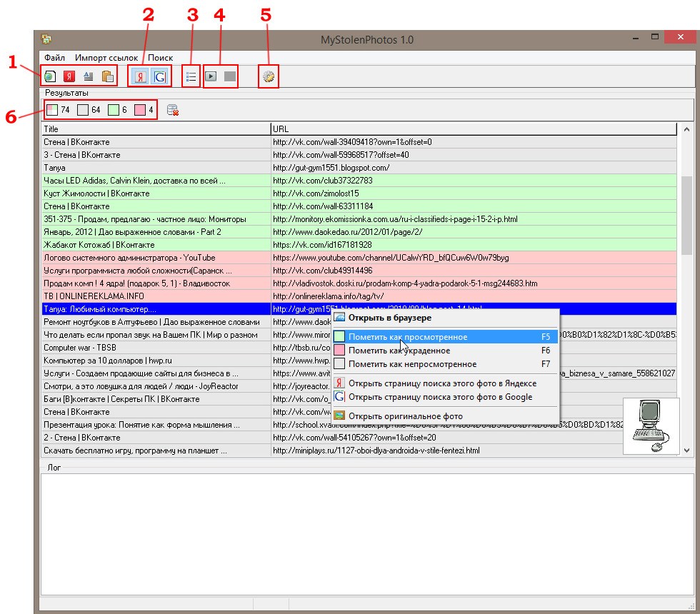Toggle the Yandex search engine button
This screenshot has height=614, width=700.
139,76
